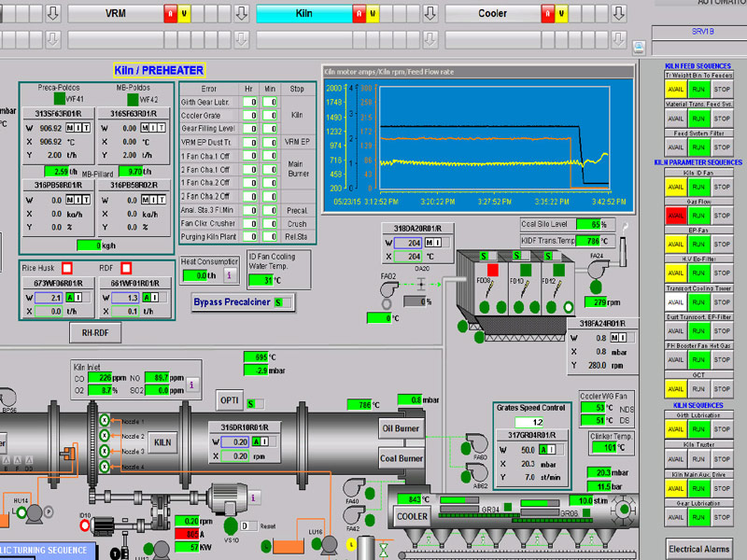Expand the down arrow next to VRM tab

coord(241,14)
